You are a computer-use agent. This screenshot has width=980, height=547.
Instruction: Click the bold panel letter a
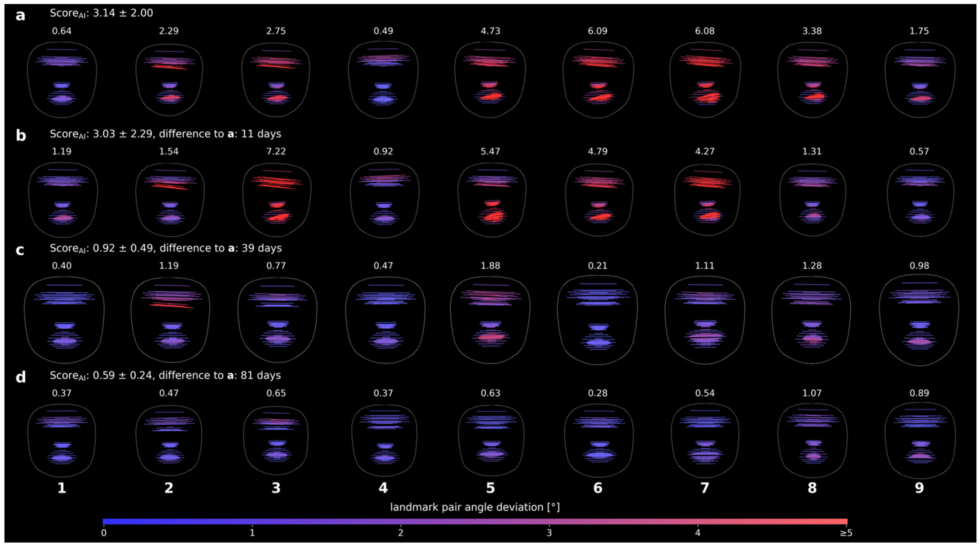[20, 16]
